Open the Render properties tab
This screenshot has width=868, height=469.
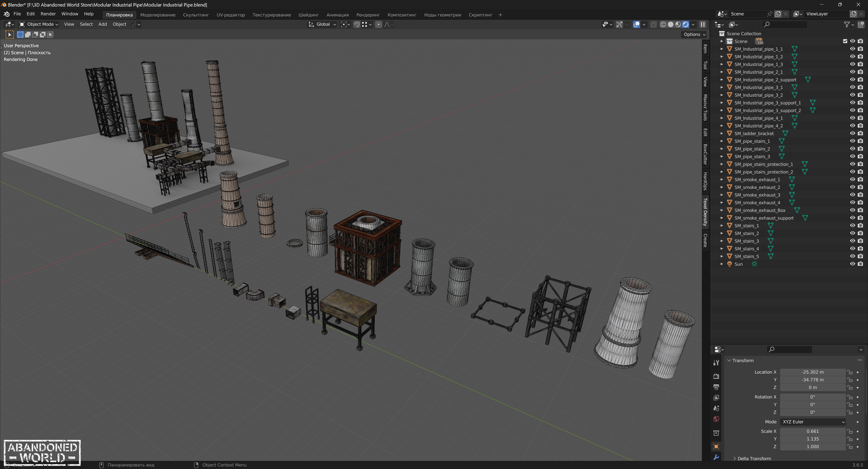pyautogui.click(x=716, y=376)
